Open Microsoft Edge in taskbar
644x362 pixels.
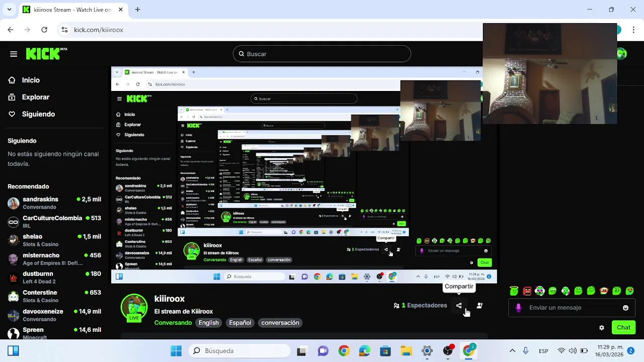pos(364,351)
